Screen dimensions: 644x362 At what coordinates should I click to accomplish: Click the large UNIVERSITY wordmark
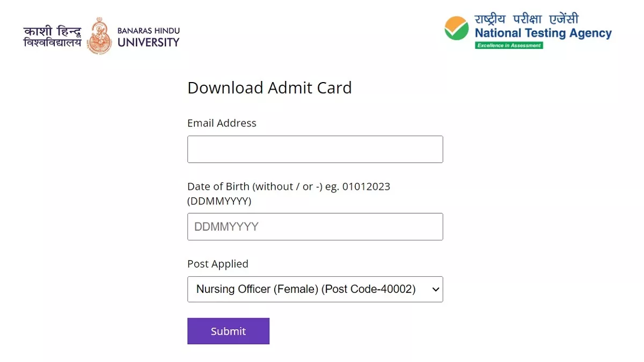(148, 42)
